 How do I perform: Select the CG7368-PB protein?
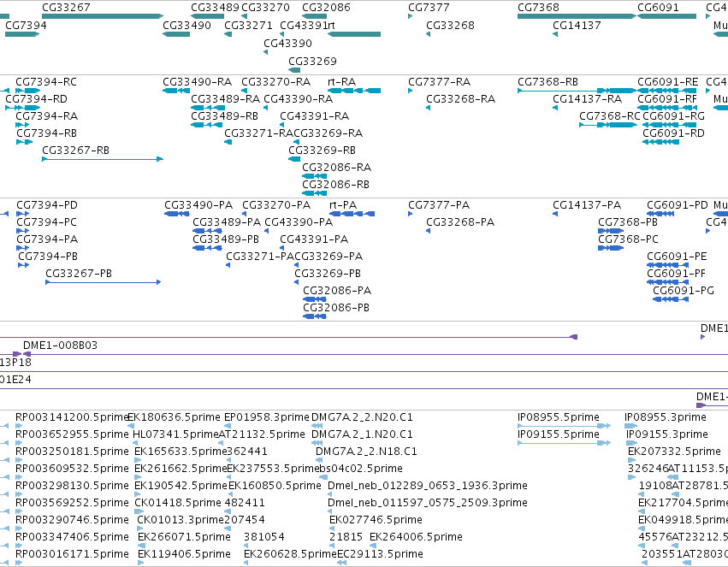(x=611, y=231)
